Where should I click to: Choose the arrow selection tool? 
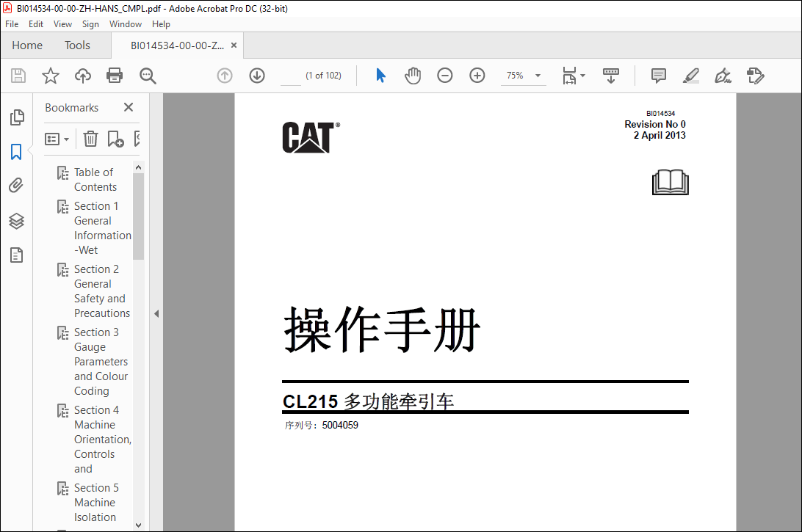pyautogui.click(x=380, y=76)
